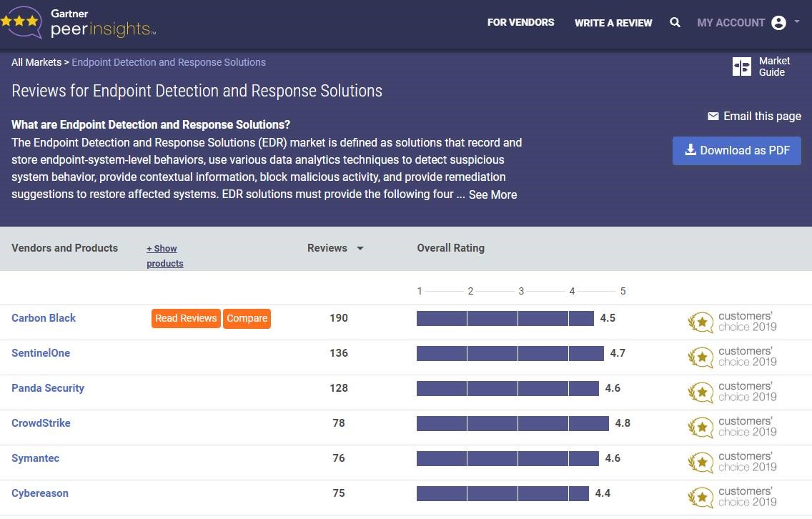Click Compare button for Carbon Black
This screenshot has height=519, width=812.
pos(247,319)
